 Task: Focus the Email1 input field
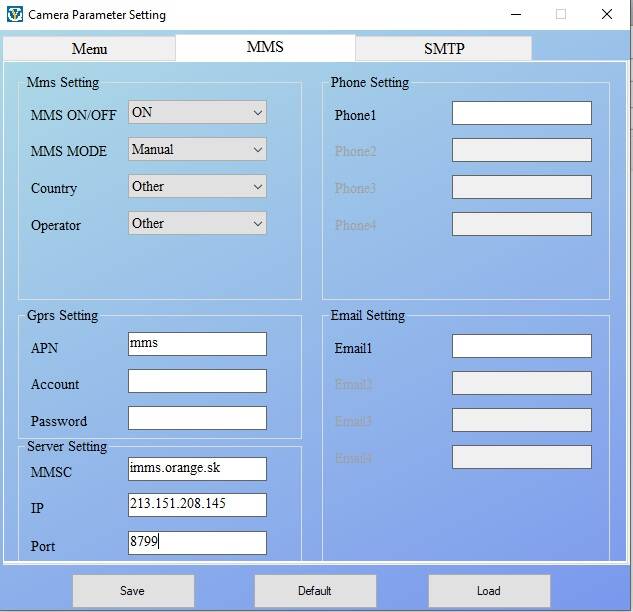click(x=521, y=346)
